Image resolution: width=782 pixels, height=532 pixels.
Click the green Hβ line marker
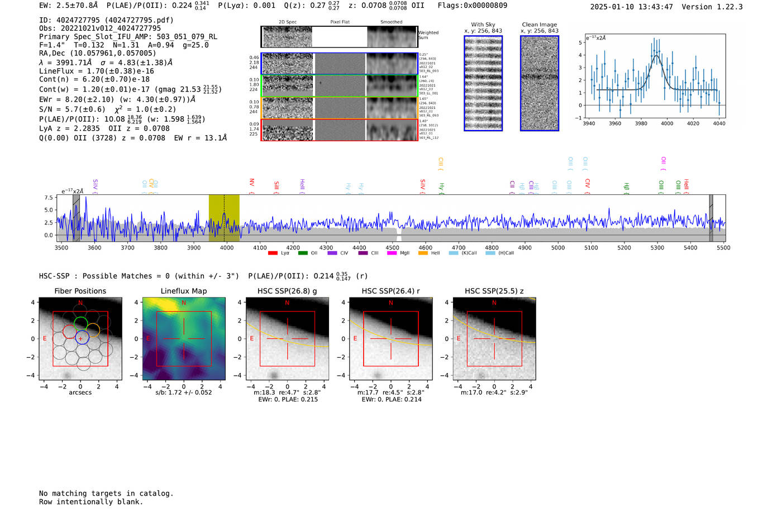627,188
